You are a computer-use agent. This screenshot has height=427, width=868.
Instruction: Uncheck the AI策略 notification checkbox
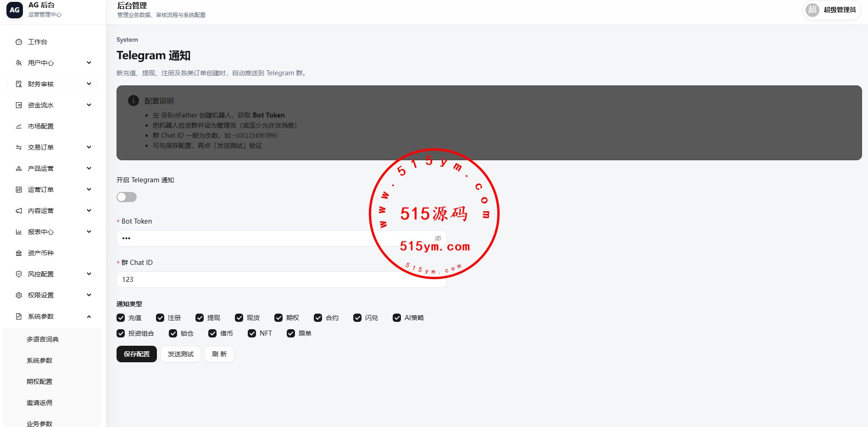(397, 318)
